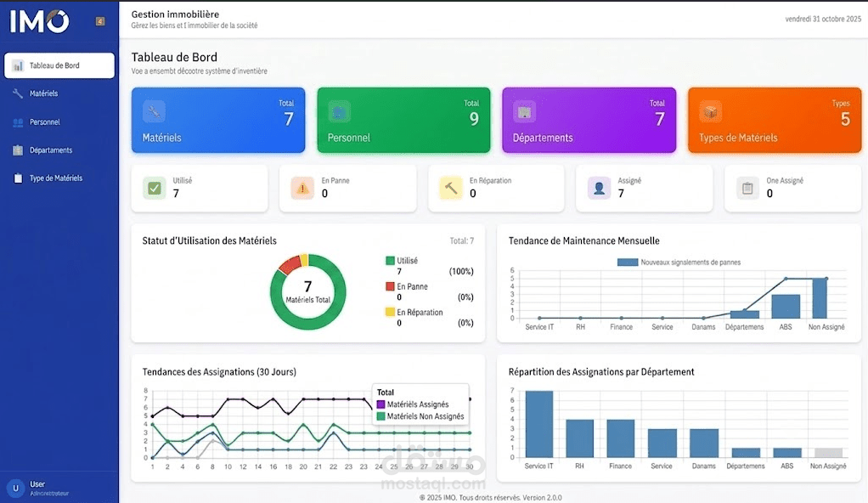
Task: Click Tendance de Maintenance Mensuelle title
Action: [584, 241]
